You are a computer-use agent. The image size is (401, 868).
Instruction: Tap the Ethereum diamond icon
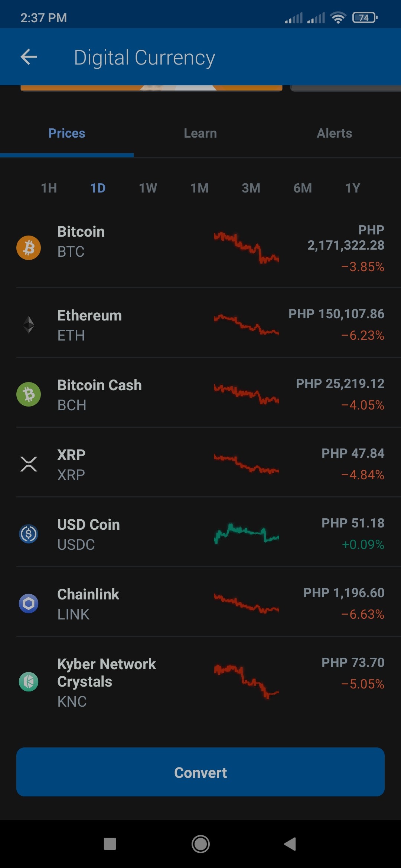tap(29, 325)
